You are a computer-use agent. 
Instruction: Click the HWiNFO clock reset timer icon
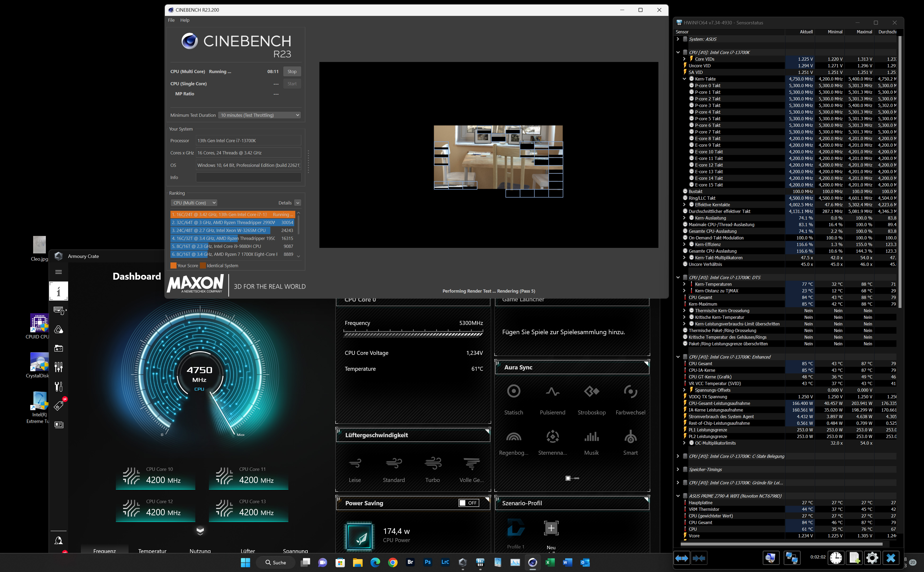click(836, 558)
